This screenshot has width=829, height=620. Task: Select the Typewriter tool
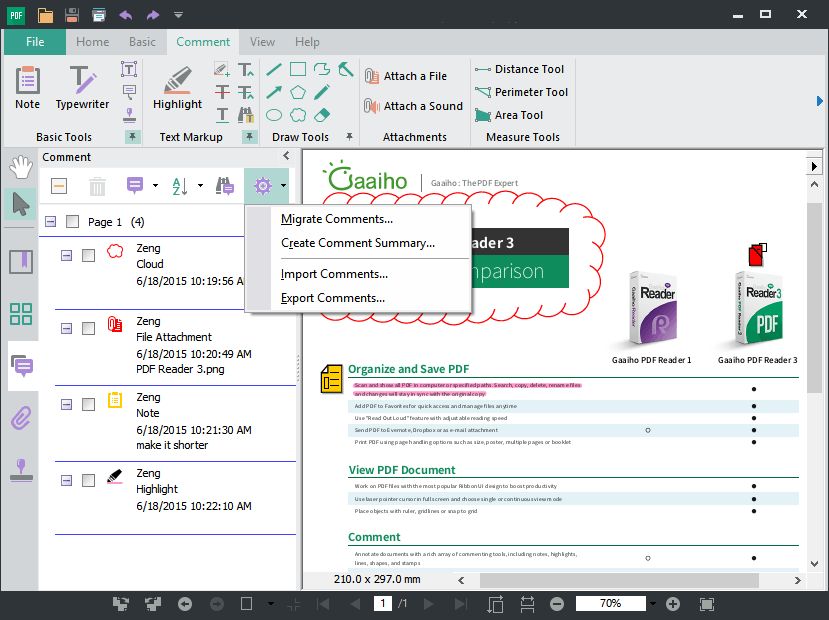[82, 88]
